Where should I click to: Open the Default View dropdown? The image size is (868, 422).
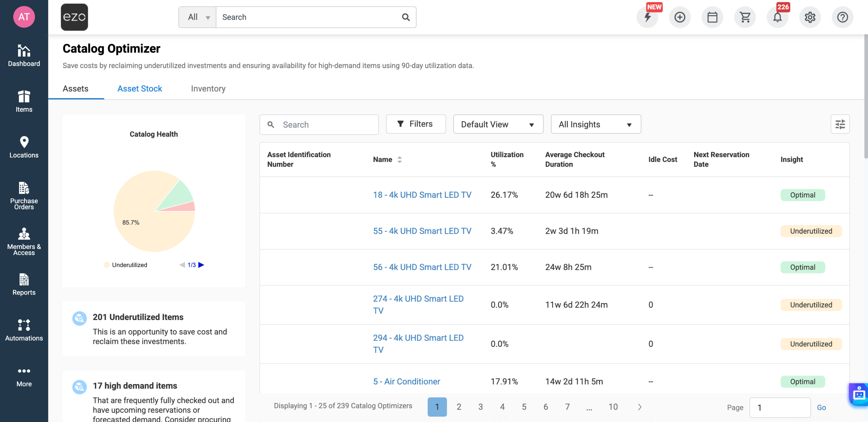[498, 124]
